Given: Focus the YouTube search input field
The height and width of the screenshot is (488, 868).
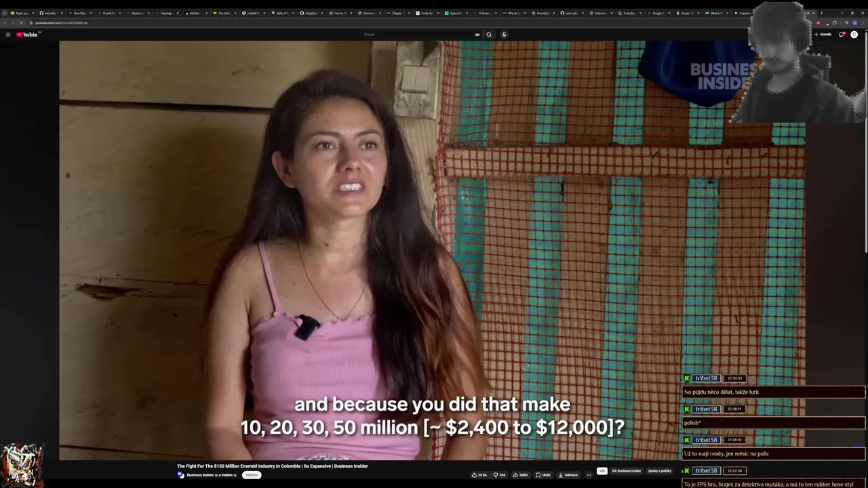Looking at the screenshot, I should pos(417,35).
